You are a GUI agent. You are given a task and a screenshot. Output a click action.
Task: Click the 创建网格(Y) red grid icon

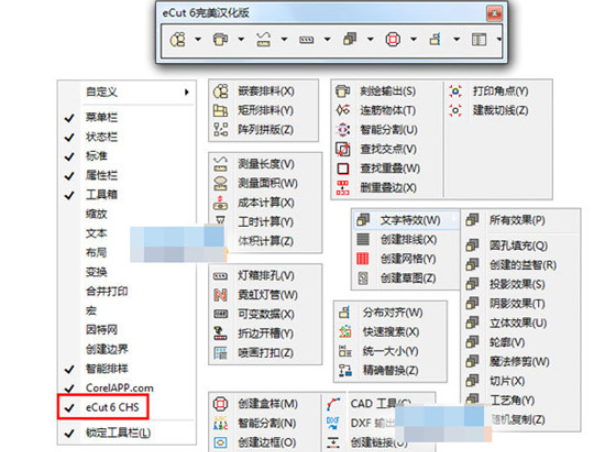coord(363,259)
